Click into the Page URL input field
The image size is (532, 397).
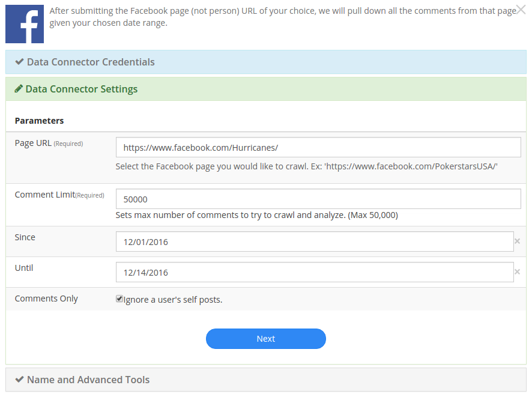tap(318, 147)
